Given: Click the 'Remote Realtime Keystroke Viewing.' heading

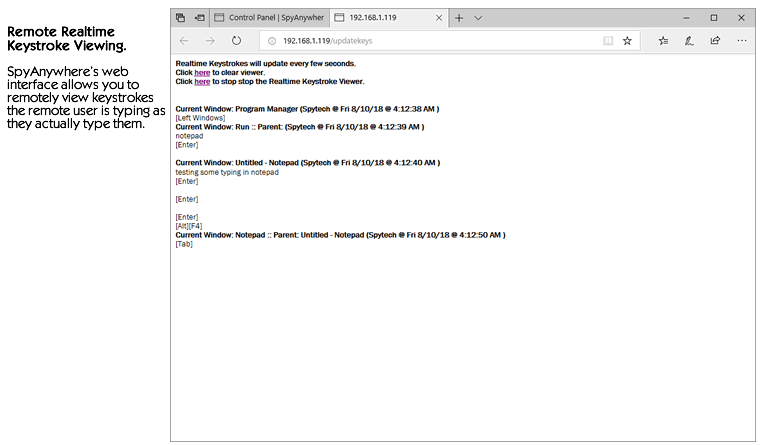Looking at the screenshot, I should coord(67,39).
